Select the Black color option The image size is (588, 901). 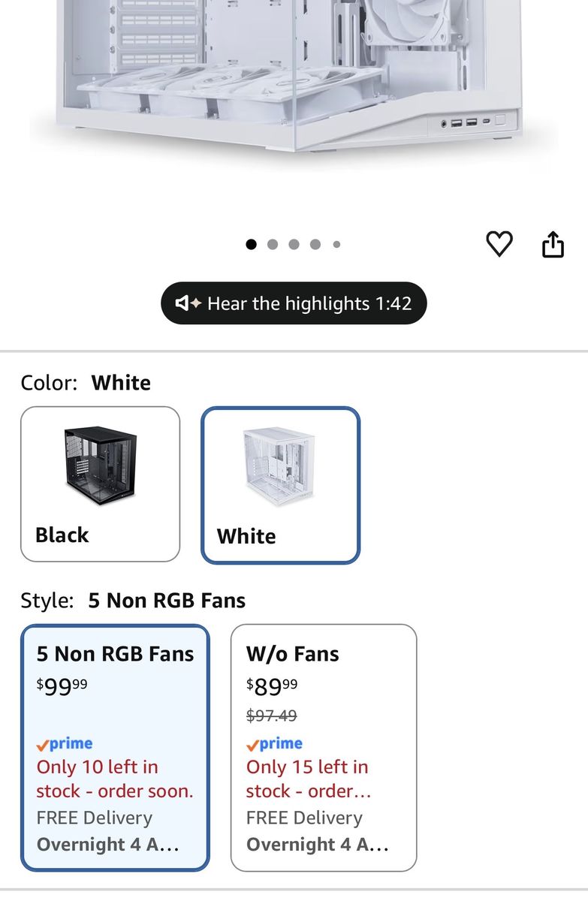click(x=101, y=484)
